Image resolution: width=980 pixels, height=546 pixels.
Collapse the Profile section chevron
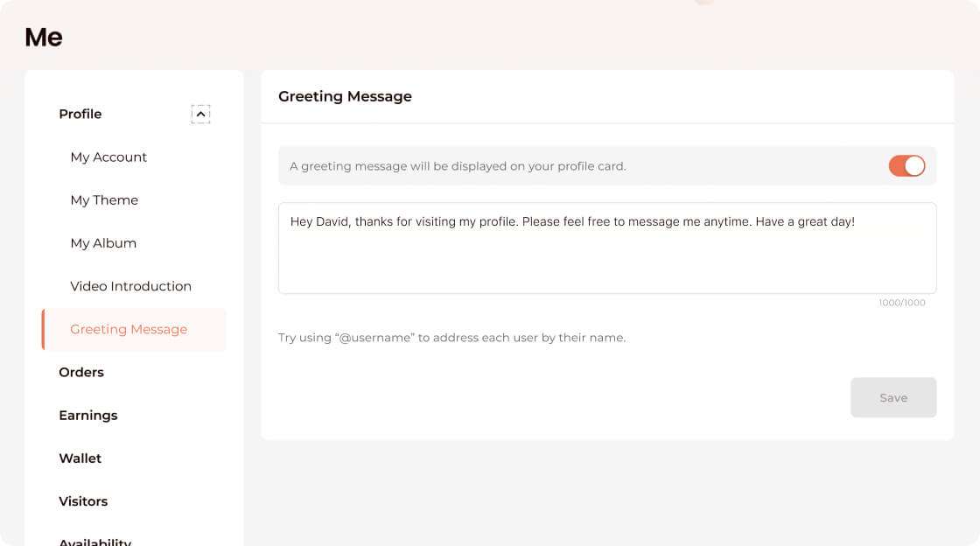[200, 115]
